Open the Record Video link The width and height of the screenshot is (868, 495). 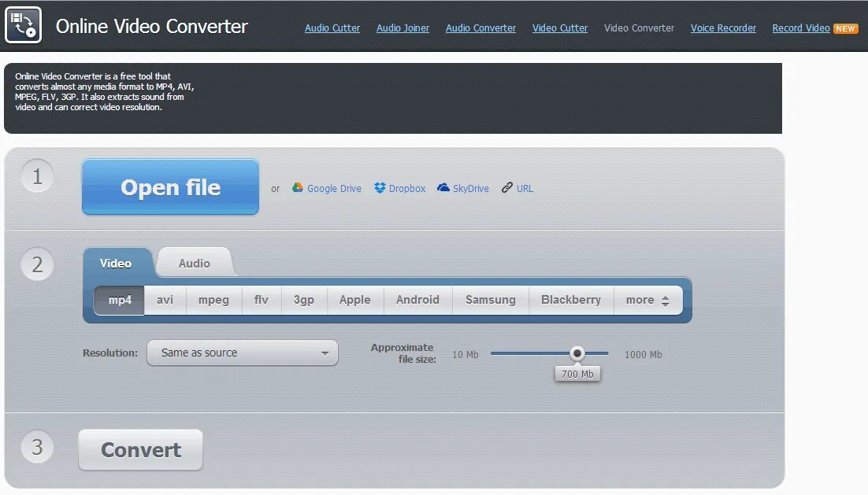point(801,28)
